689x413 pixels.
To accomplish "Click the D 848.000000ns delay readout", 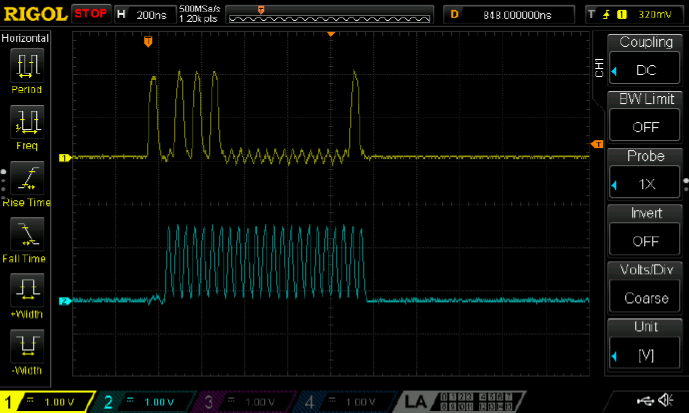I will coord(509,14).
